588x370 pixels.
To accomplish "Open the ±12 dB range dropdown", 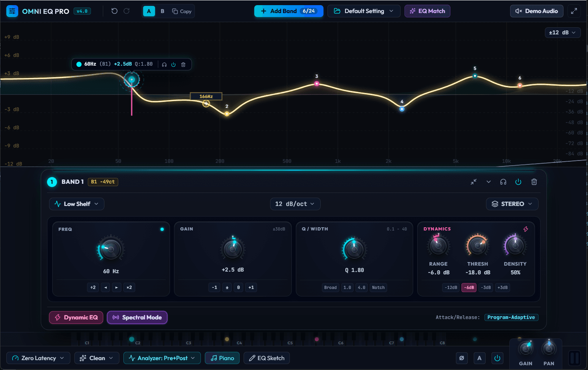I will click(562, 32).
